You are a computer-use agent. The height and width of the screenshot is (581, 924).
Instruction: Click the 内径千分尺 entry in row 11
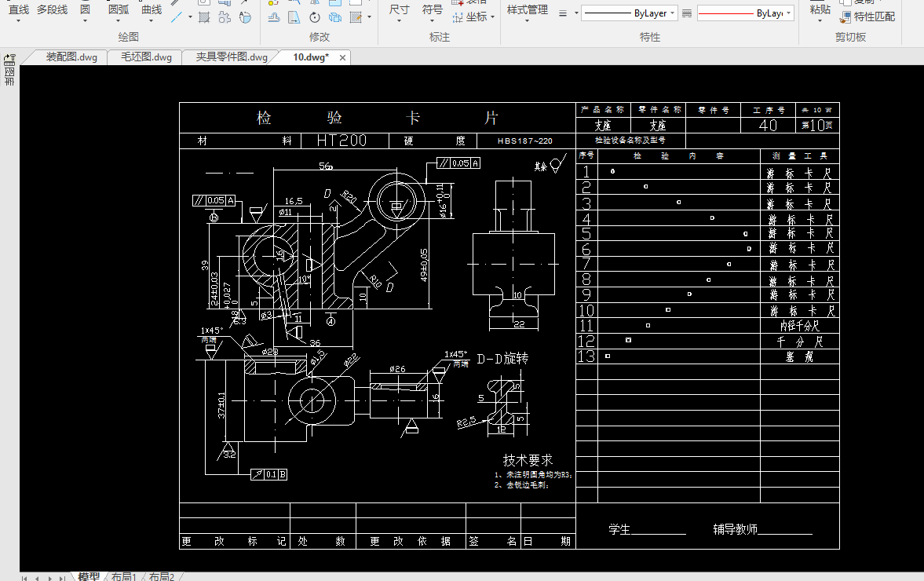click(800, 325)
